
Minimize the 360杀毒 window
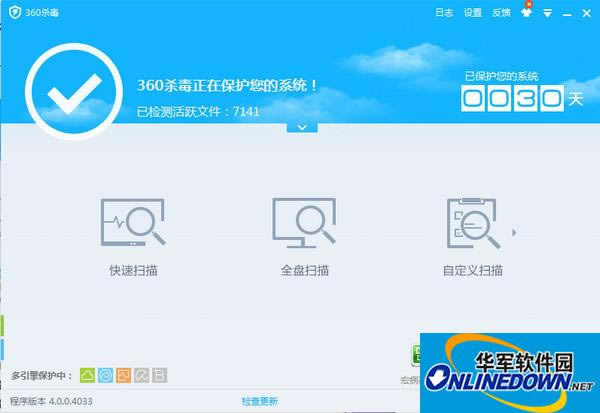(567, 14)
